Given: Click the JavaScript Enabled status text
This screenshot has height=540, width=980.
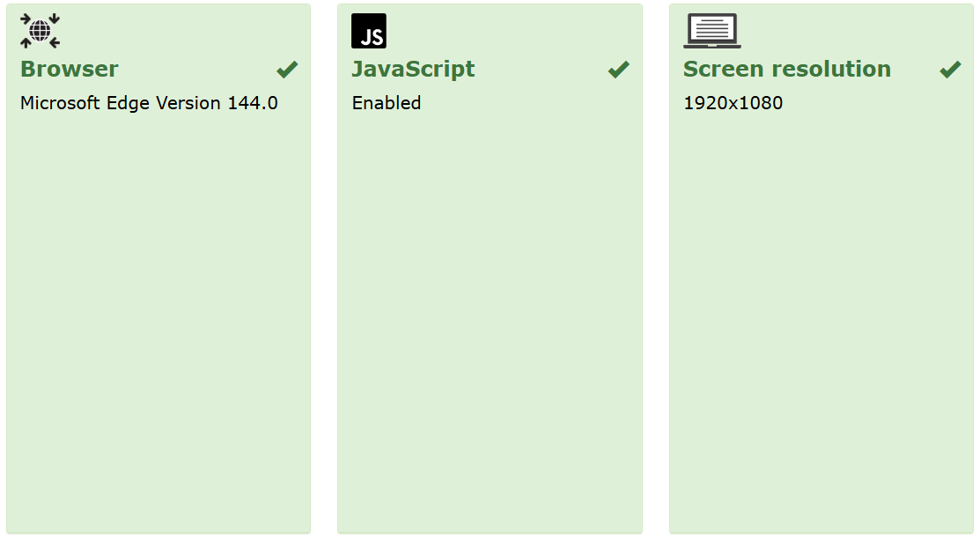Looking at the screenshot, I should (387, 103).
